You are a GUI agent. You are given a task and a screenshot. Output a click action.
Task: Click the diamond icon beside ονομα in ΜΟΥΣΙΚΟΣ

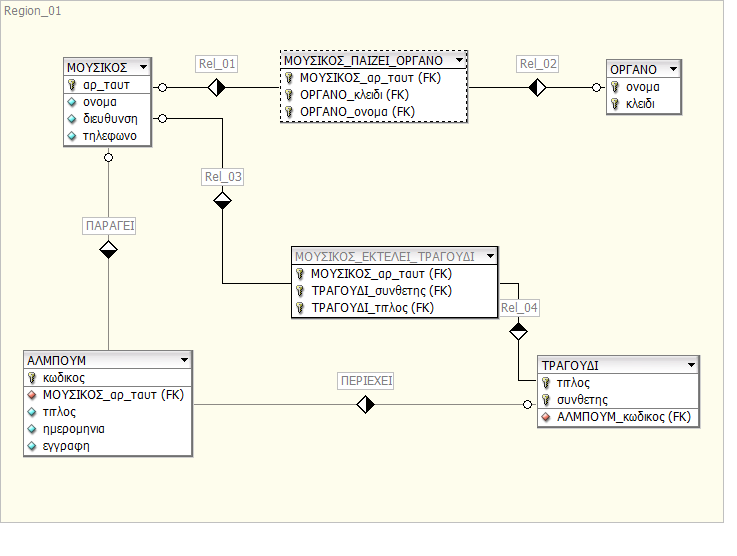(72, 102)
